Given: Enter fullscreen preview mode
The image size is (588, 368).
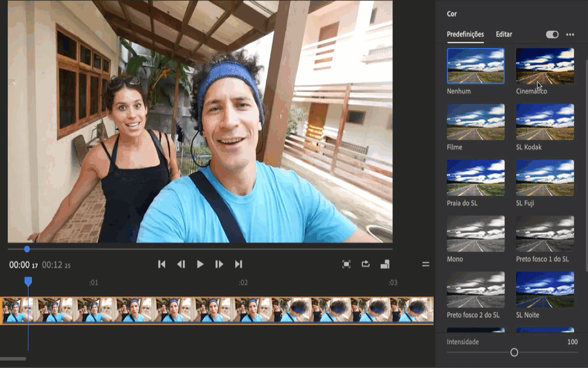Looking at the screenshot, I should (346, 264).
